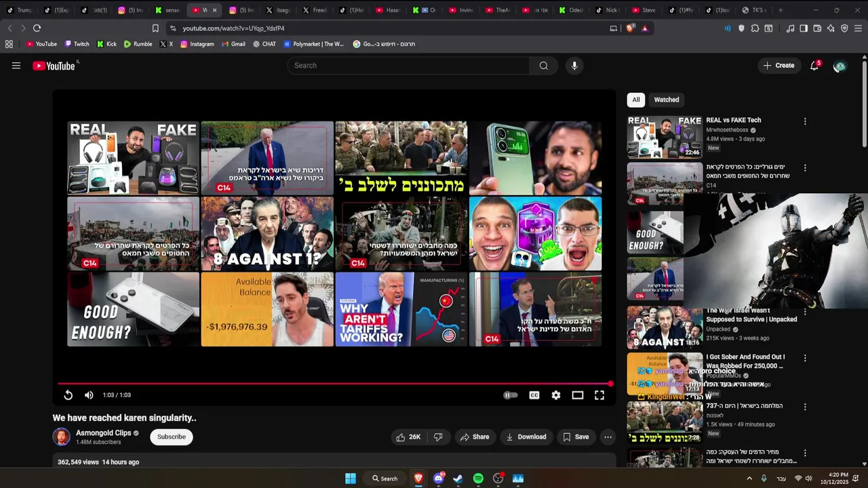Image resolution: width=868 pixels, height=488 pixels.
Task: Open Spotify from the taskbar
Action: click(478, 479)
